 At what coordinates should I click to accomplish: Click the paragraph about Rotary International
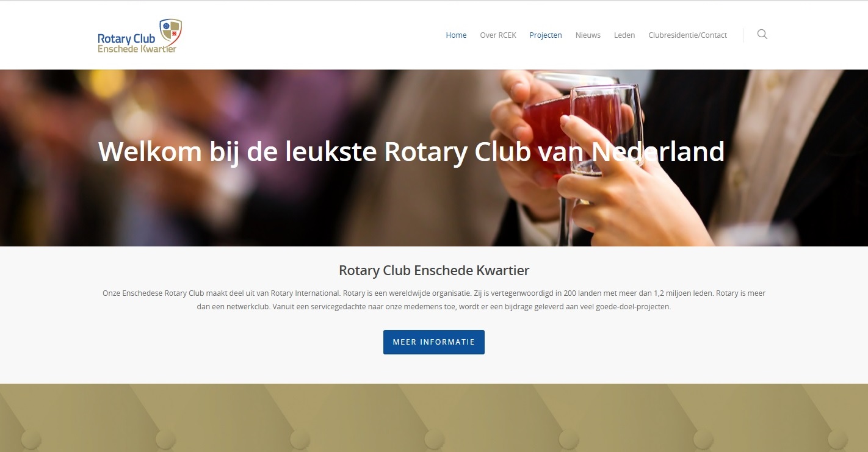pyautogui.click(x=434, y=300)
